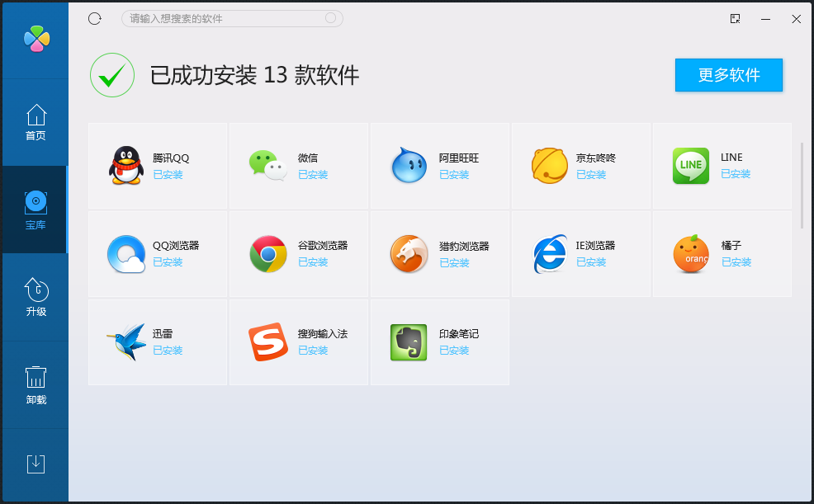814x504 pixels.
Task: Select the 橘子 name text
Action: pos(731,246)
